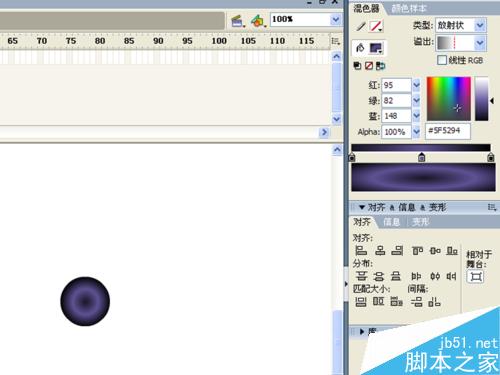Open the edit scene clapperboard icon

237,22
